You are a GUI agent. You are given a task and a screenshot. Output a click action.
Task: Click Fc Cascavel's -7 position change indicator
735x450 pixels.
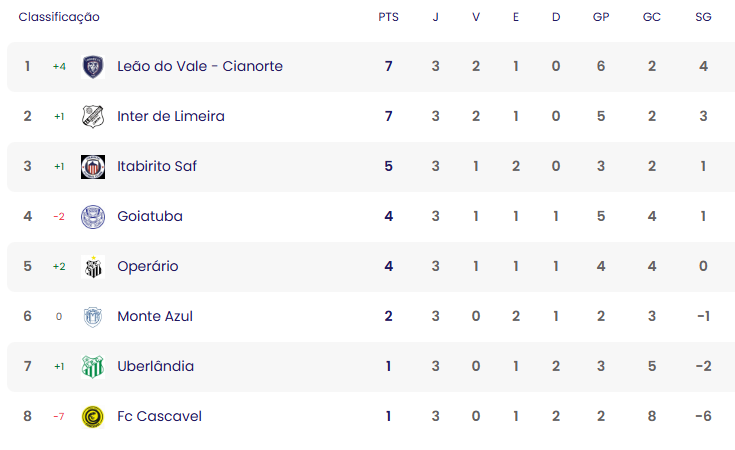tap(59, 416)
